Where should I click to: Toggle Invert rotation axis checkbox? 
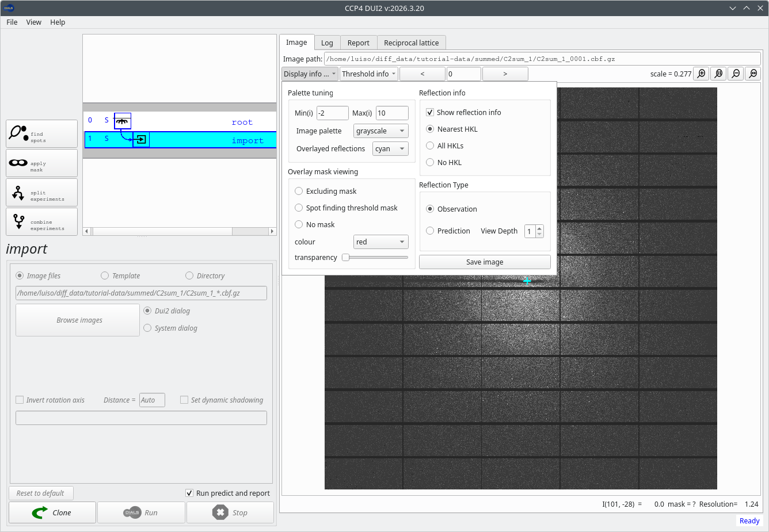pyautogui.click(x=20, y=400)
